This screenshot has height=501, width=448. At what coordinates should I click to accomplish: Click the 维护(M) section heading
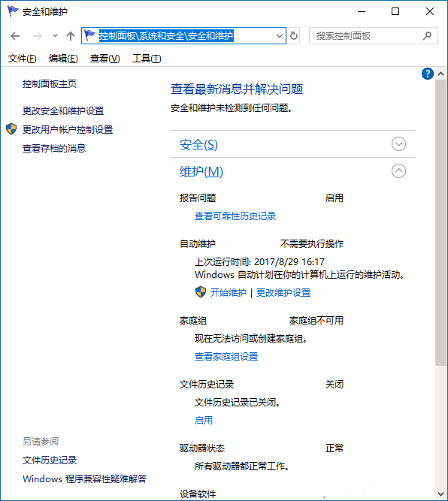[201, 171]
